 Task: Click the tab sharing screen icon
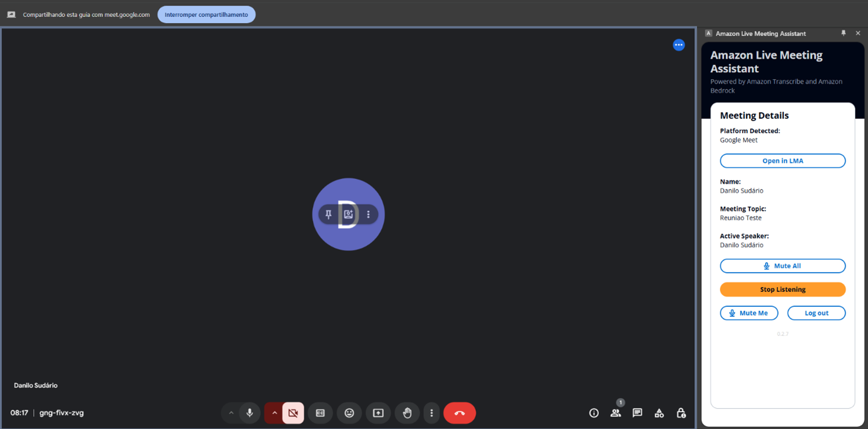click(11, 15)
